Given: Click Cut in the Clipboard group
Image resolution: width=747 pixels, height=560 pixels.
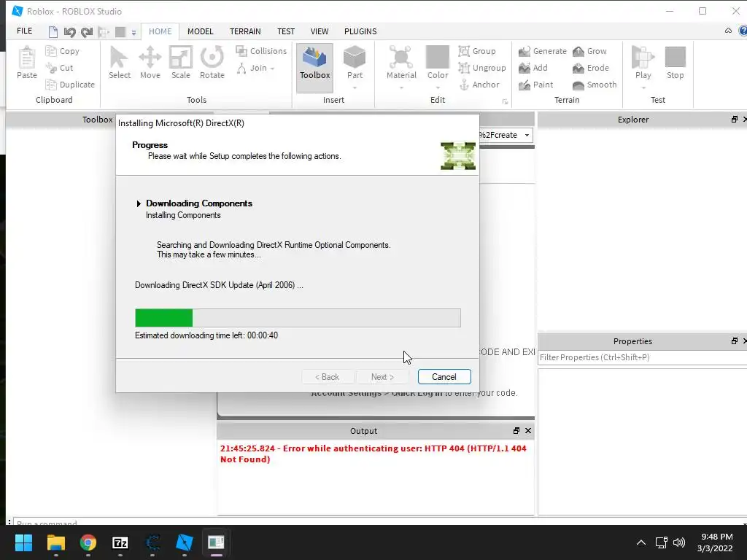Looking at the screenshot, I should [x=60, y=68].
